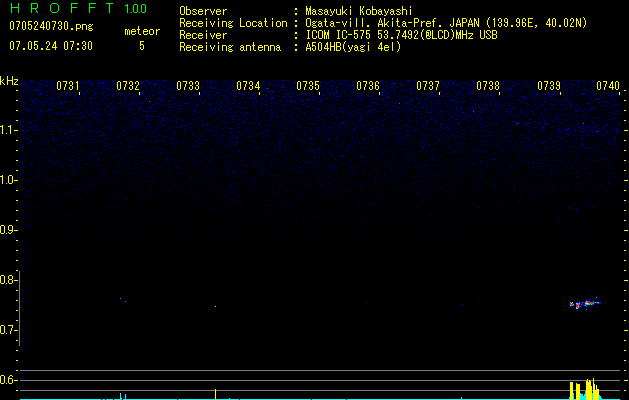
Task: Click the 0734 time marker
Action: [x=248, y=86]
